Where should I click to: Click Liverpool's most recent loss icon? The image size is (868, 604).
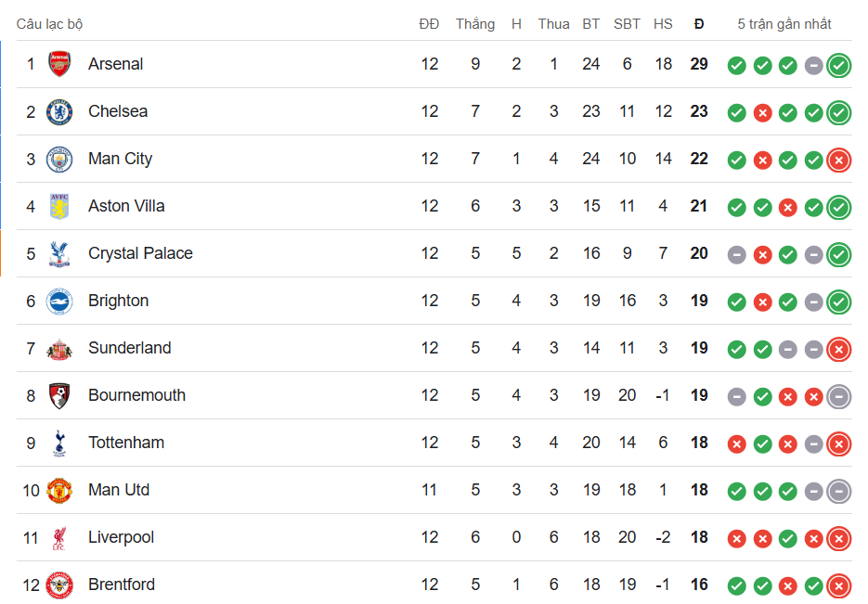click(x=839, y=538)
